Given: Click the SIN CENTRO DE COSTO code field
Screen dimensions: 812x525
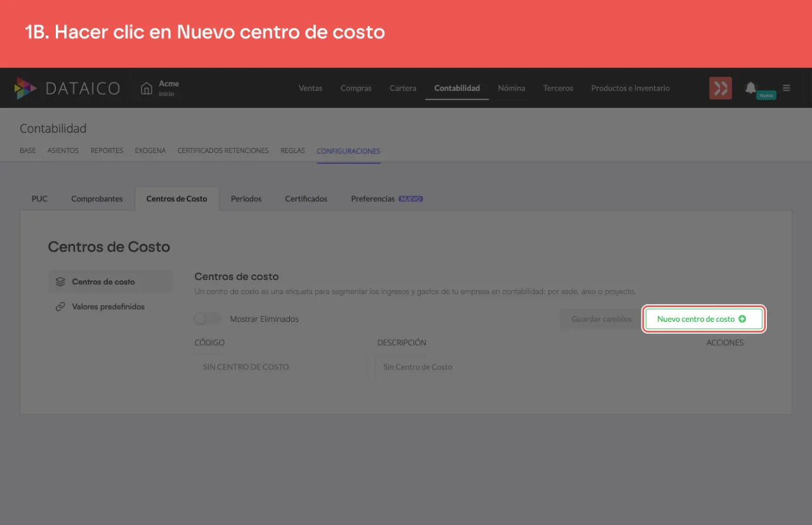Looking at the screenshot, I should [x=280, y=367].
